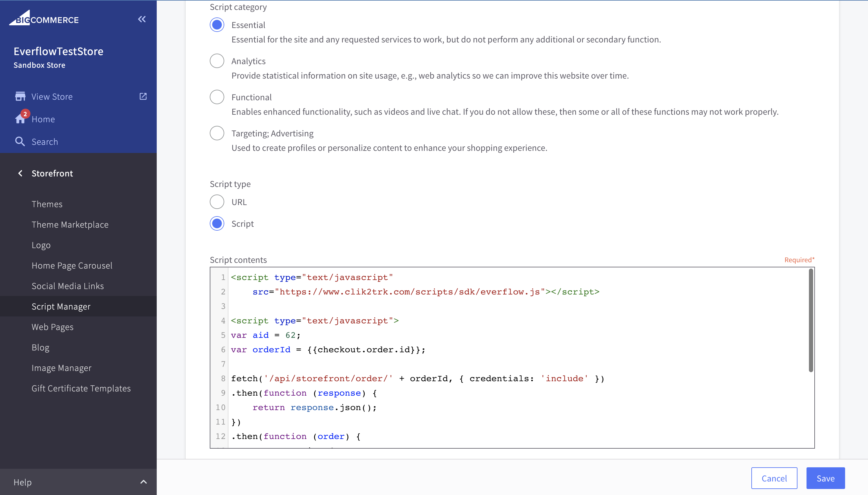Go back using the Storefront chevron
The image size is (868, 495).
(20, 173)
